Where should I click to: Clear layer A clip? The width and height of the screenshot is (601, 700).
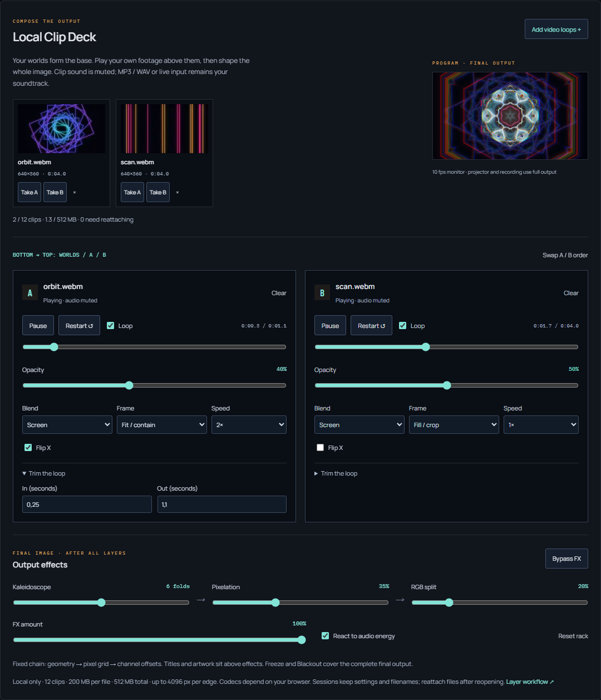[x=279, y=293]
